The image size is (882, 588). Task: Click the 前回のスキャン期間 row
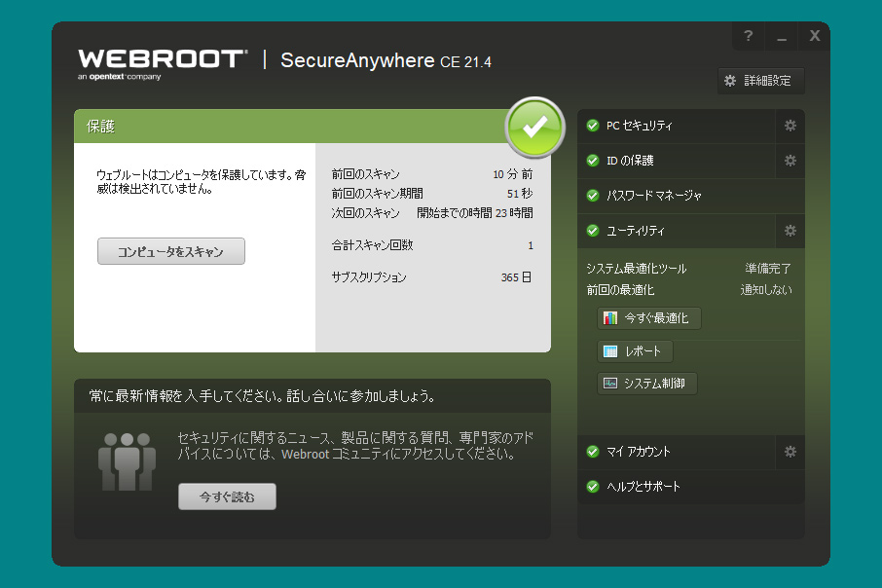pyautogui.click(x=432, y=194)
